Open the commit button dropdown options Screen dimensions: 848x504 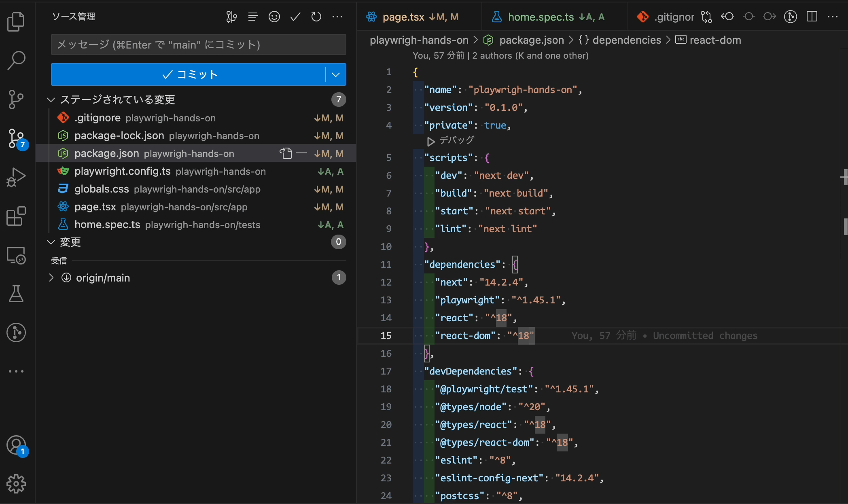coord(335,74)
